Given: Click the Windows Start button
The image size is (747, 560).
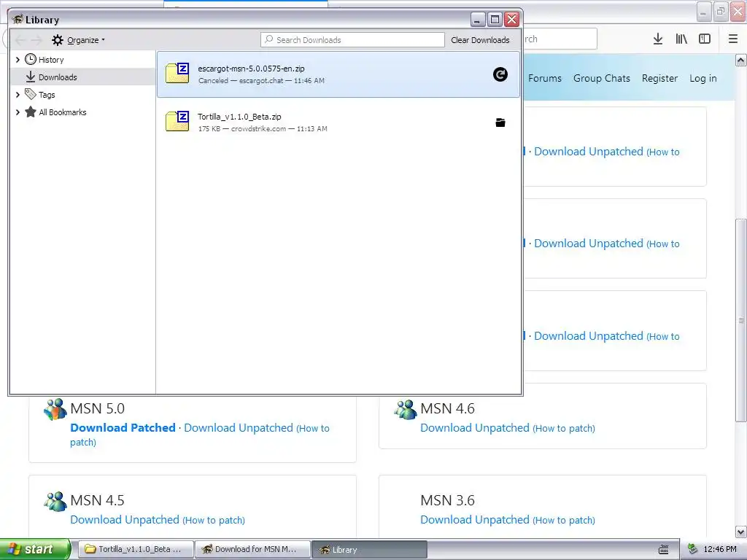Looking at the screenshot, I should coord(35,549).
